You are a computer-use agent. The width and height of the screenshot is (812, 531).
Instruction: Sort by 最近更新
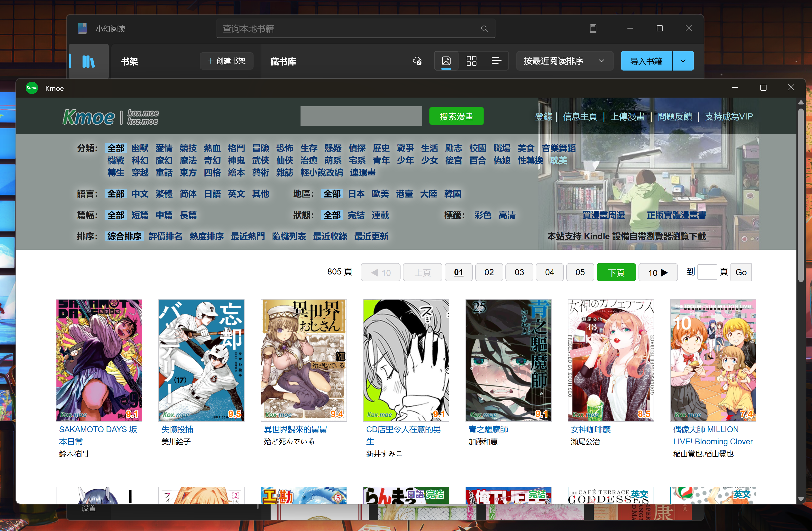pyautogui.click(x=371, y=236)
